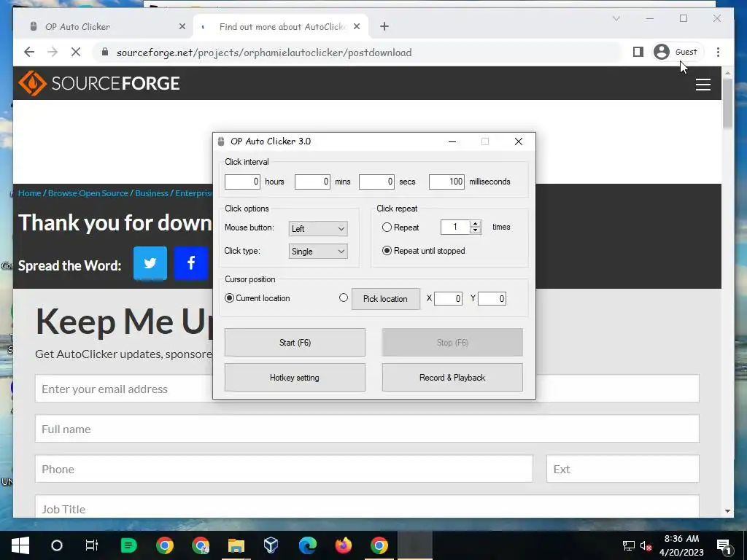Click the scrollbar down arrow
Screen dimensions: 747x560
pyautogui.click(x=727, y=511)
